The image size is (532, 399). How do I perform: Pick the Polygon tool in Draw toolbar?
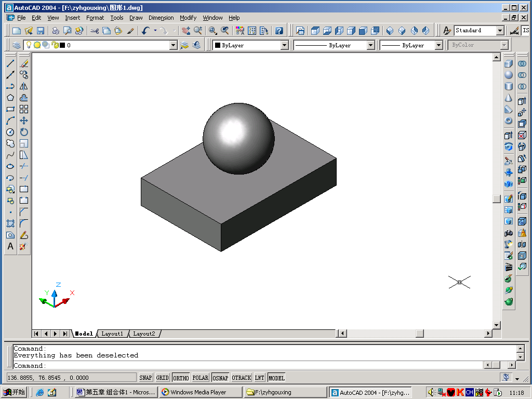(10, 98)
